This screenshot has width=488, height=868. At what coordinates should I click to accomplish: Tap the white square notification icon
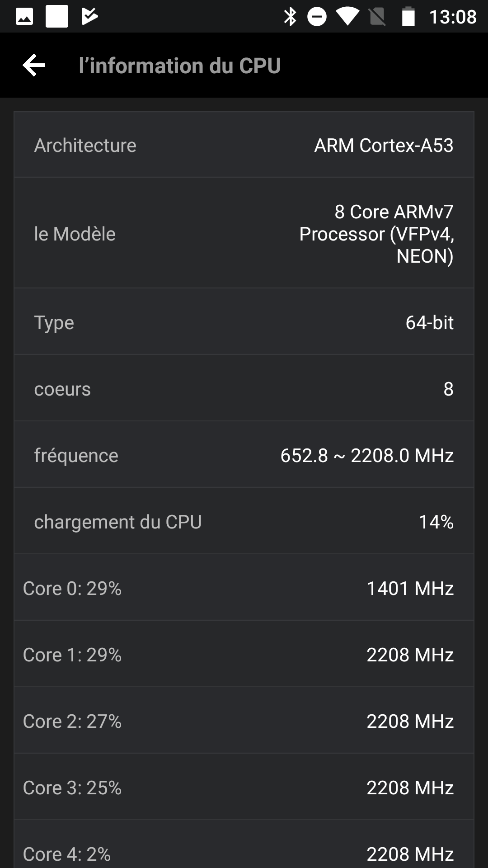[x=57, y=17]
